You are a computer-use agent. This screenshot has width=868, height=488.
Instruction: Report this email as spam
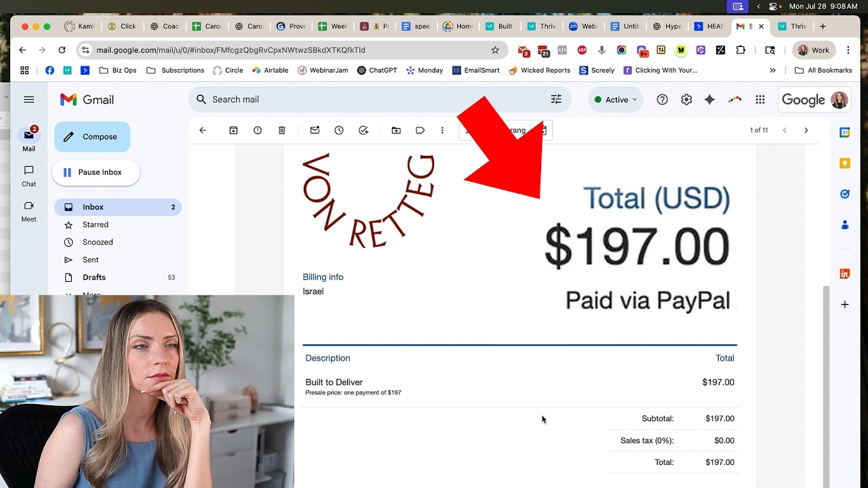click(x=258, y=130)
